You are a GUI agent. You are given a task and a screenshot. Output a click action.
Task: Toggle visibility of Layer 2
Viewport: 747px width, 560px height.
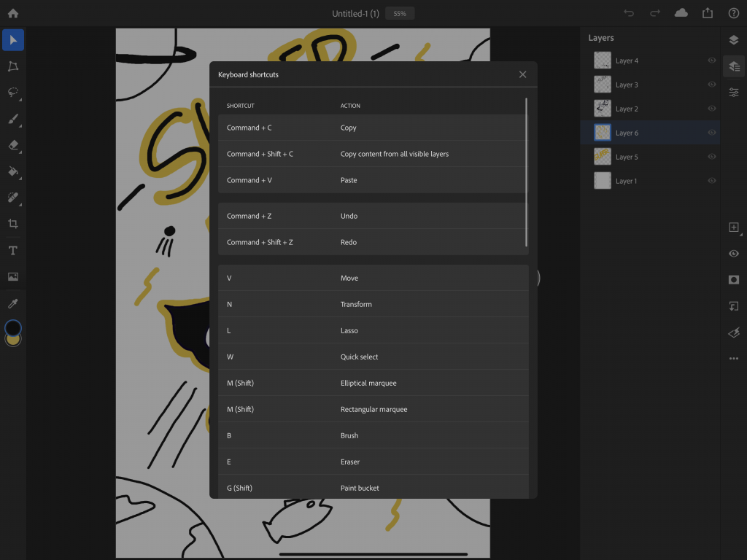tap(712, 109)
